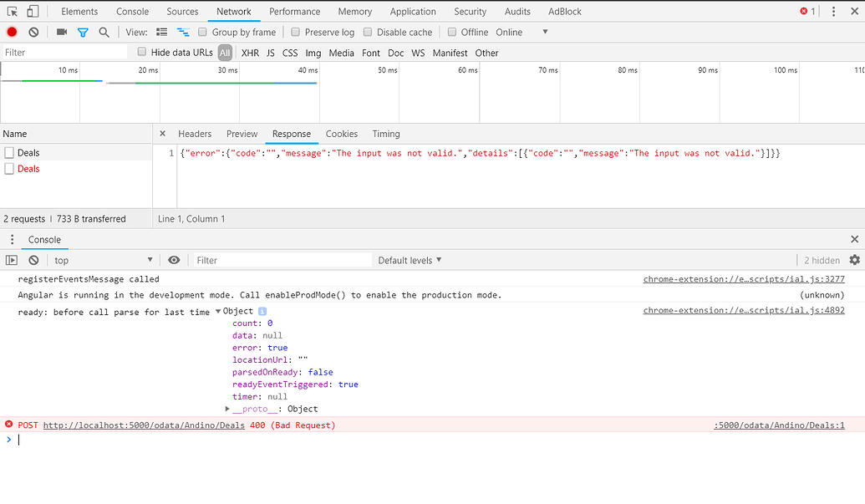Open request search with magnifier icon
The width and height of the screenshot is (865, 504).
coord(104,32)
